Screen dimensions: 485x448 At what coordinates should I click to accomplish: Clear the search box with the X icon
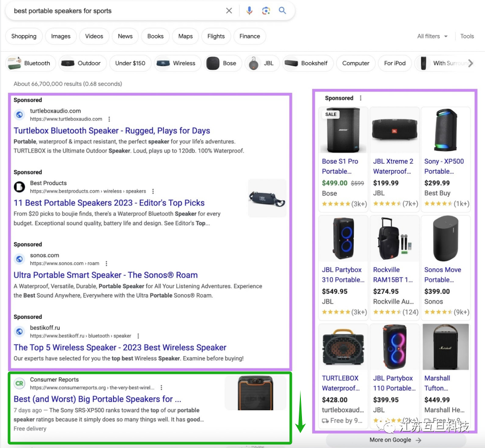coord(229,11)
